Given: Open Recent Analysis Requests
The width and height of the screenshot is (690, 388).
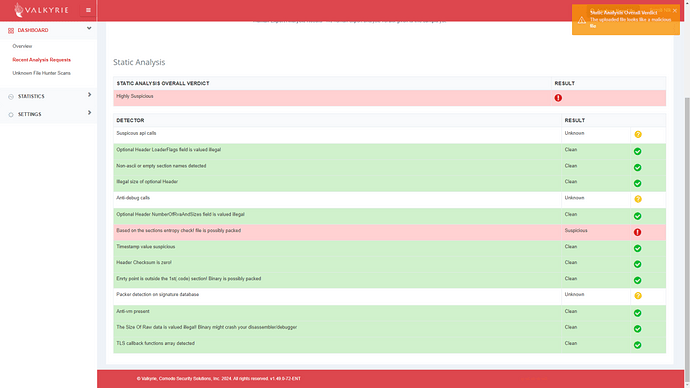Looking at the screenshot, I should point(41,60).
